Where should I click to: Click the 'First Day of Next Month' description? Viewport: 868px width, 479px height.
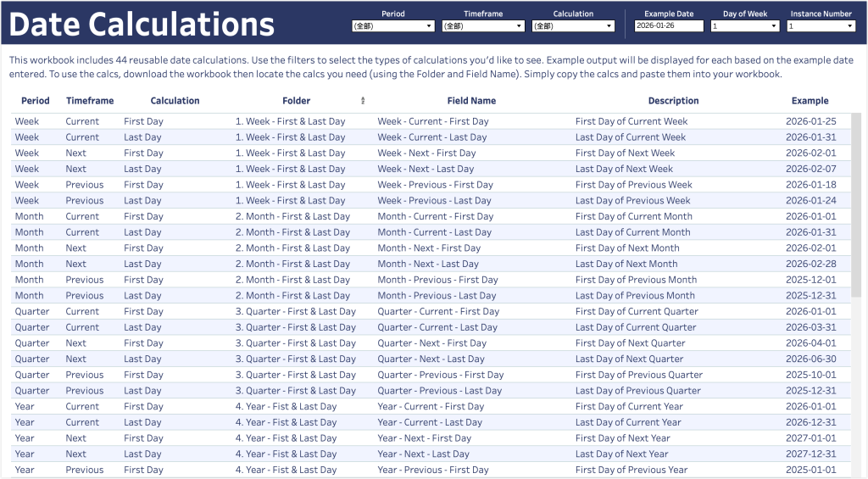pos(627,248)
